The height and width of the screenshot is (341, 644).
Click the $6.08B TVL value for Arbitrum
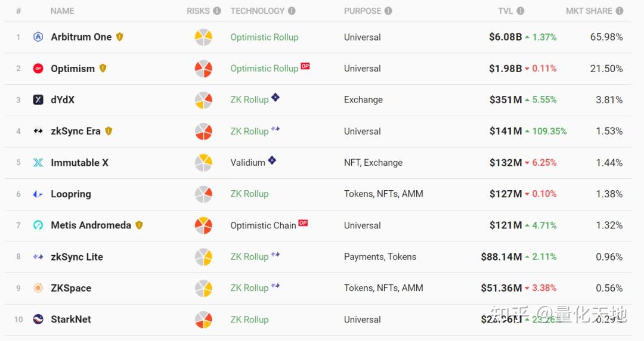pyautogui.click(x=505, y=37)
